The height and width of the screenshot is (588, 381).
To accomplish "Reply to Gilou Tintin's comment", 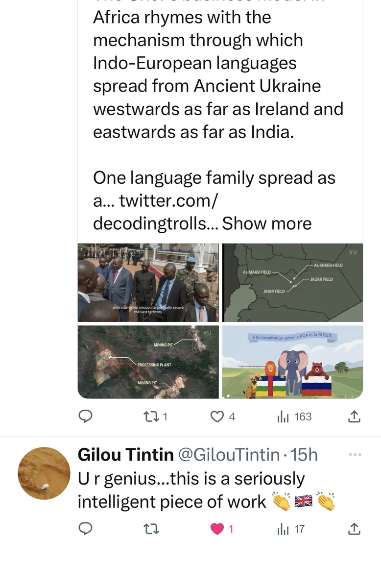I will (x=86, y=529).
